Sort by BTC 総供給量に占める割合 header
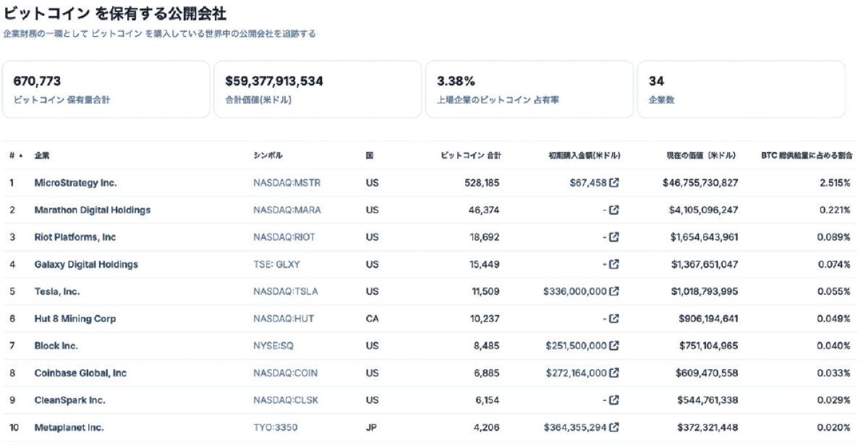 pos(807,156)
